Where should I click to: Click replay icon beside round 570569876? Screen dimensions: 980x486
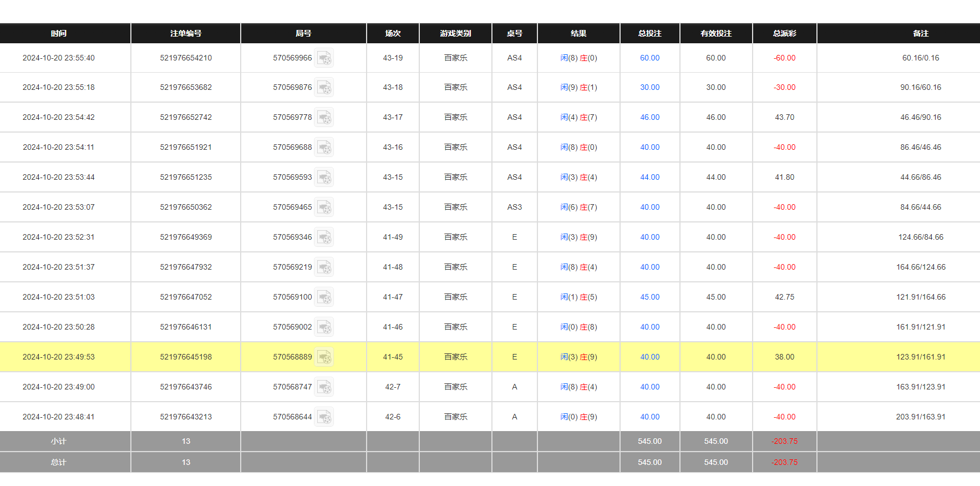pos(324,88)
